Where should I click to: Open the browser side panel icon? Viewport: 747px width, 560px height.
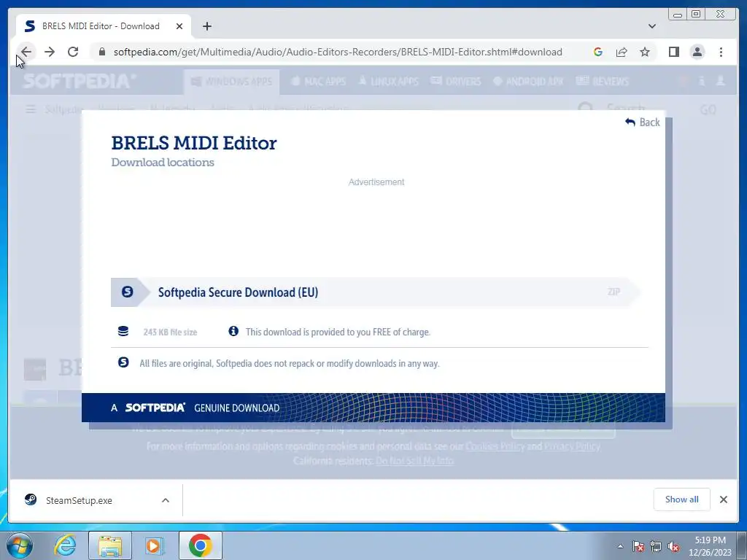[x=673, y=52]
